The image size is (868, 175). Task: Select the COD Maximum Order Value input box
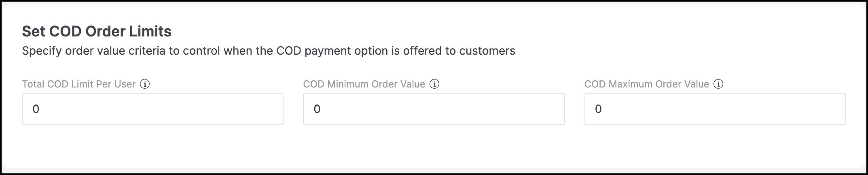(x=715, y=109)
